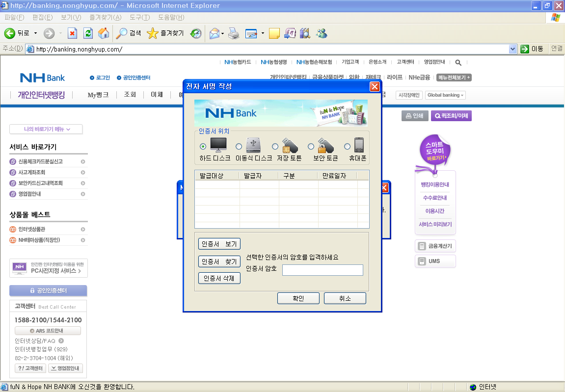Open the 수수료안내 link

(435, 198)
